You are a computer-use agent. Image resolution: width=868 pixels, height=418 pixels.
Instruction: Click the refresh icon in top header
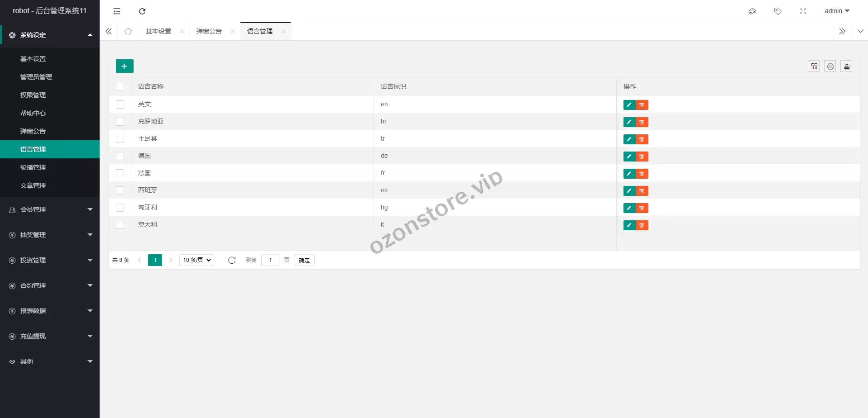point(142,11)
